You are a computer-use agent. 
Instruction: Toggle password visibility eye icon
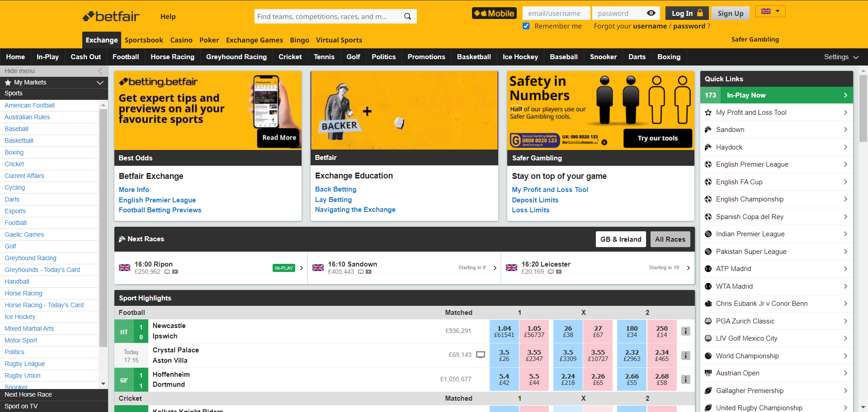651,13
